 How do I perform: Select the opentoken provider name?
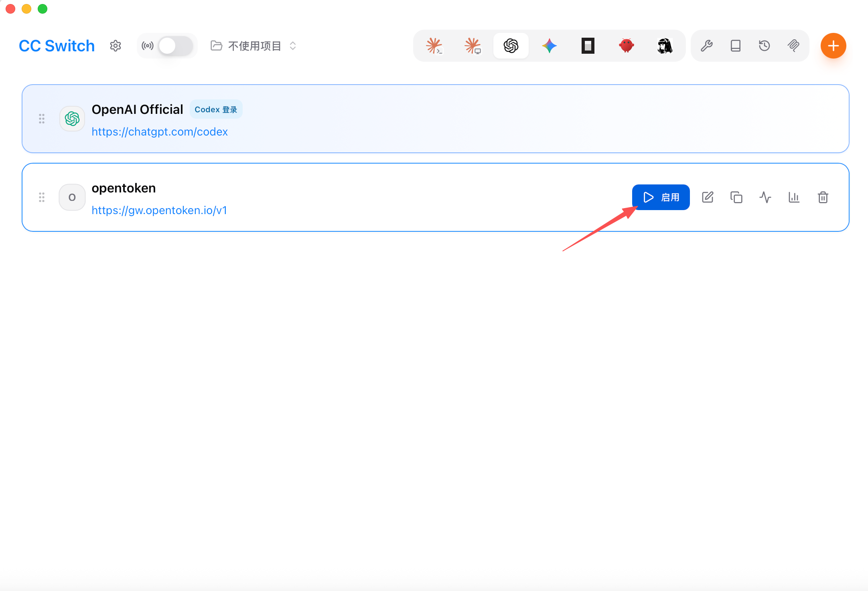[124, 188]
